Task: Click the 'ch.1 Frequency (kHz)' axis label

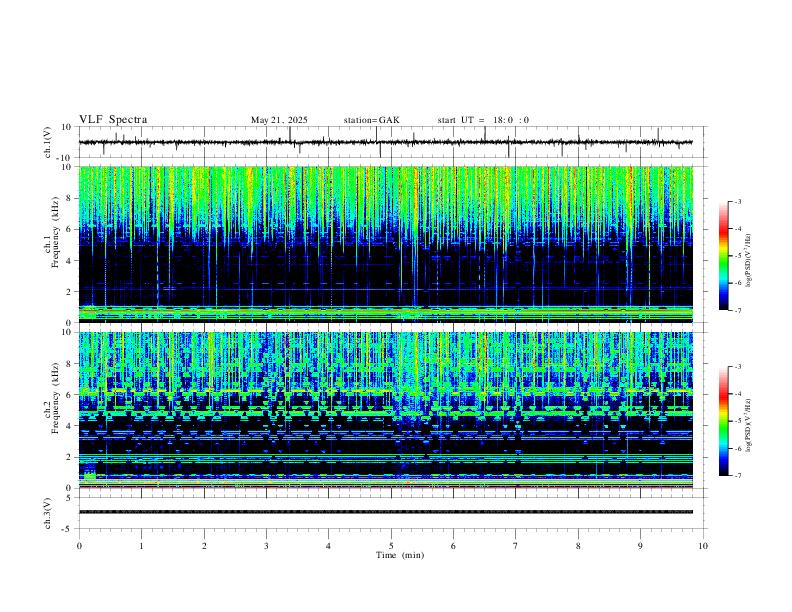Action: pos(52,232)
